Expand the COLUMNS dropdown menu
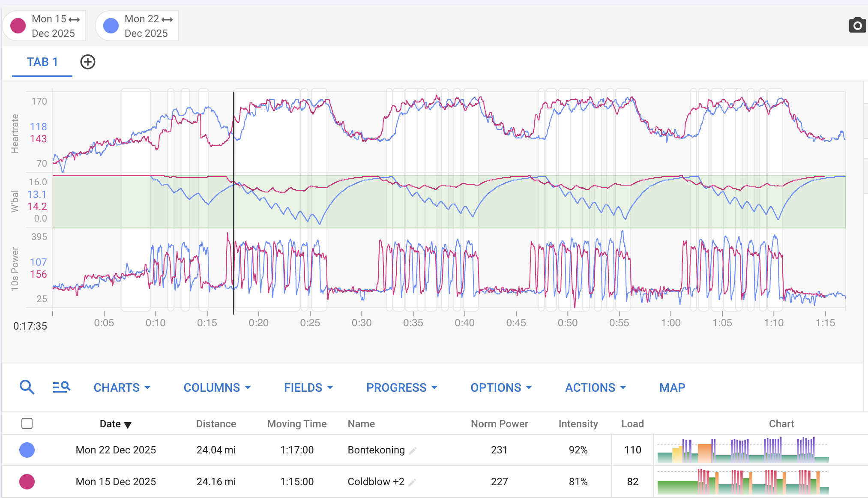 (217, 388)
